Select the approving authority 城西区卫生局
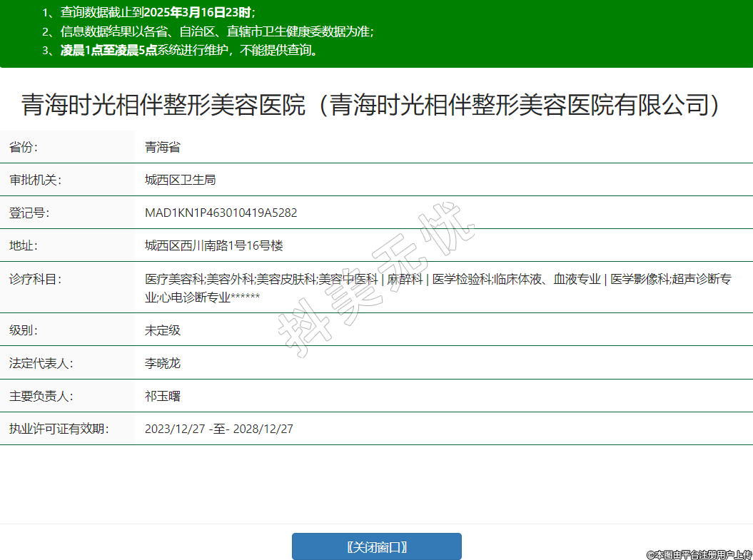 click(180, 180)
